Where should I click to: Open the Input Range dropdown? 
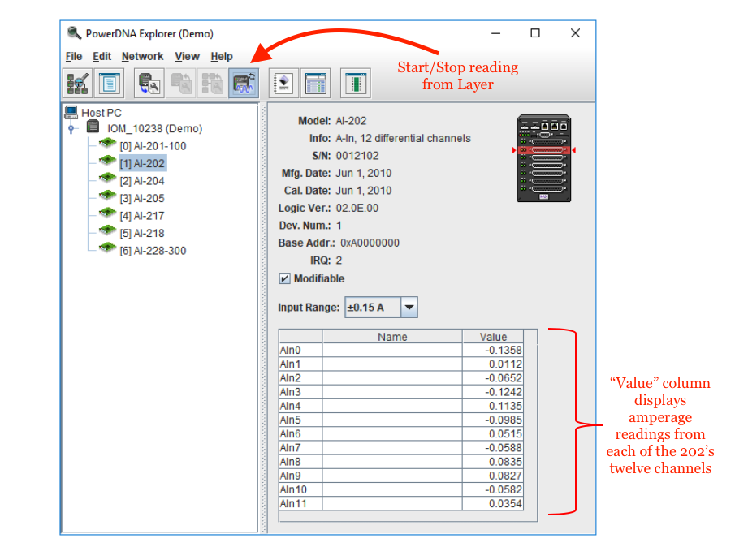(x=409, y=308)
